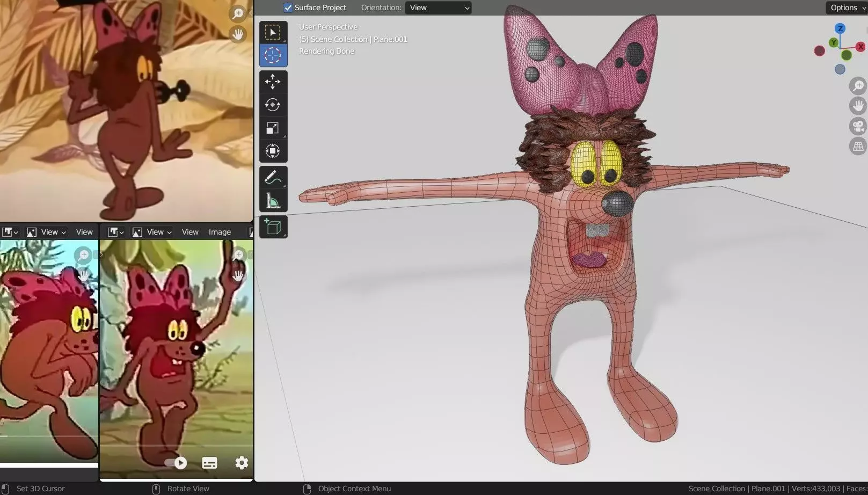Click the unlabeled green negative-Y gizmo ball

(x=847, y=55)
